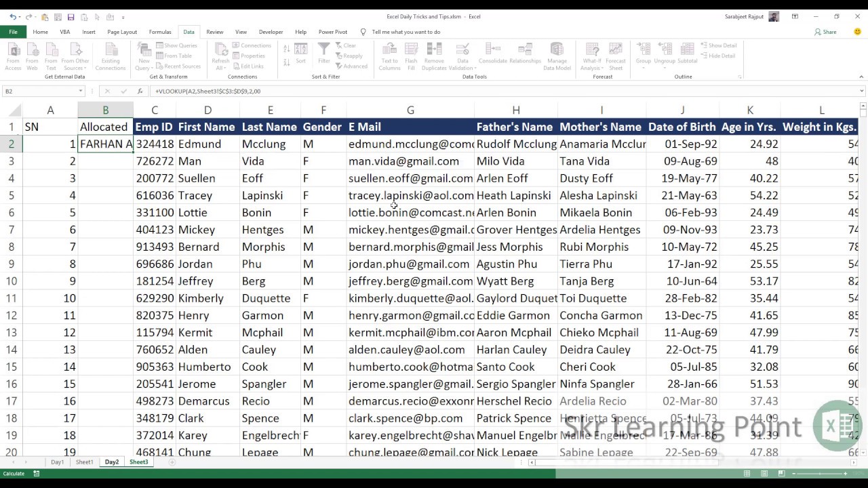
Task: Click the Tell Me lightbulb icon
Action: [363, 32]
